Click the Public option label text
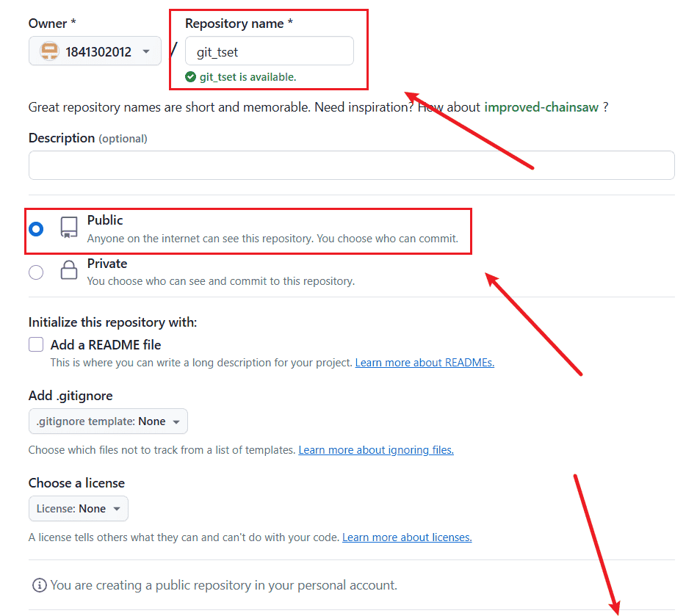This screenshot has height=616, width=697. click(x=105, y=220)
